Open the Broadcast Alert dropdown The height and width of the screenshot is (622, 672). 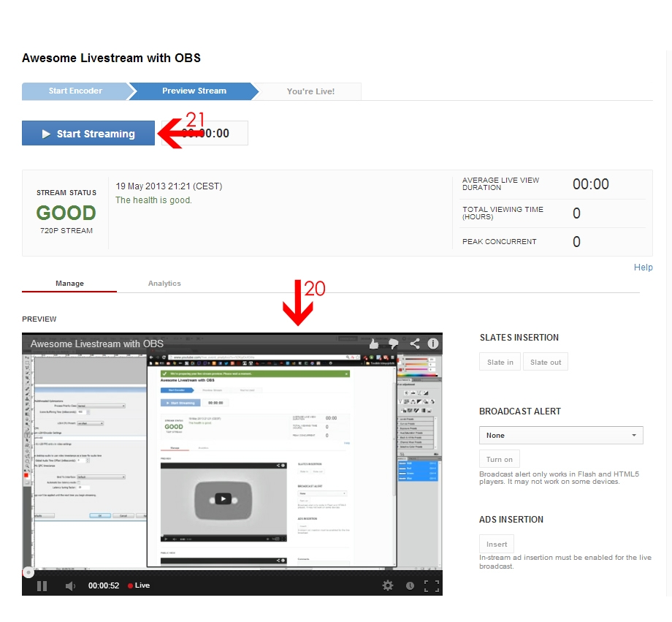point(561,436)
